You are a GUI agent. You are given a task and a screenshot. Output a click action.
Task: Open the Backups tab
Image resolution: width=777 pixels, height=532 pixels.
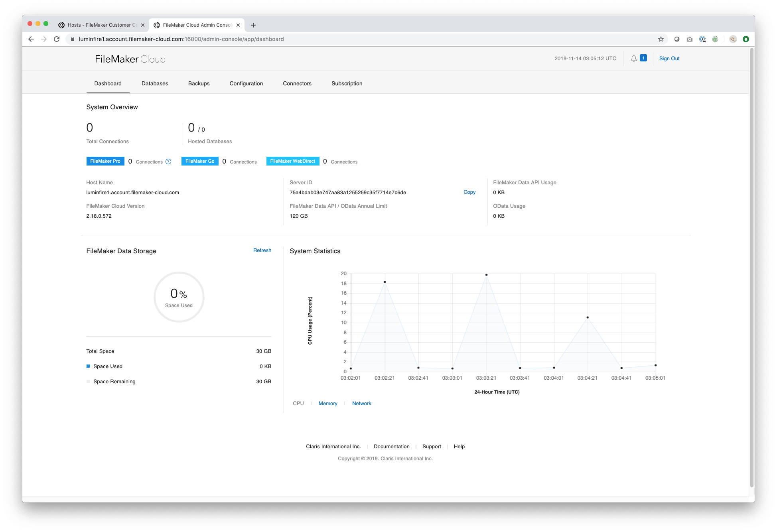tap(199, 83)
